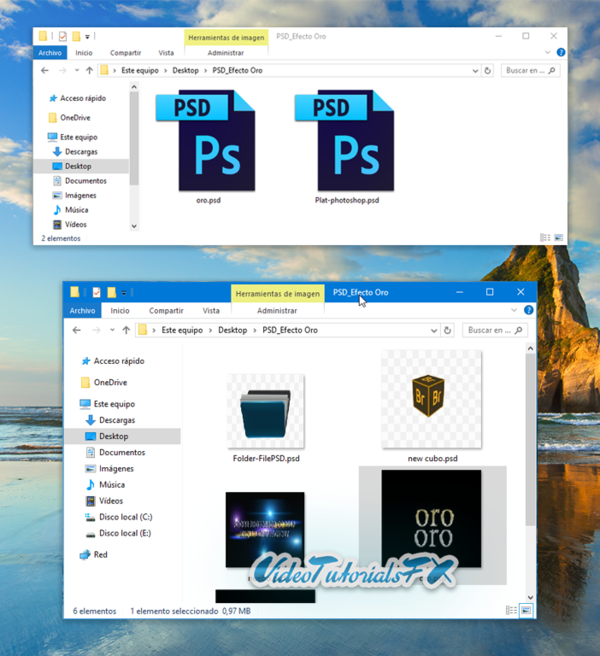Focus the Buscar search box in top window
Screen dimensions: 600x656
pos(531,71)
